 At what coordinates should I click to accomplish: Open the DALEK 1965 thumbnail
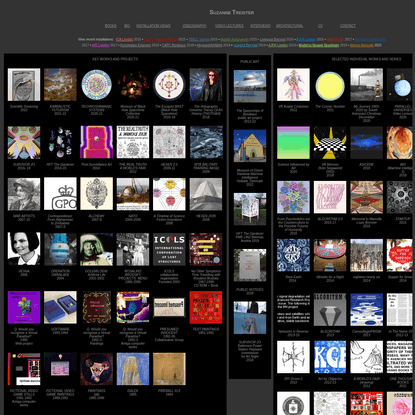click(133, 369)
